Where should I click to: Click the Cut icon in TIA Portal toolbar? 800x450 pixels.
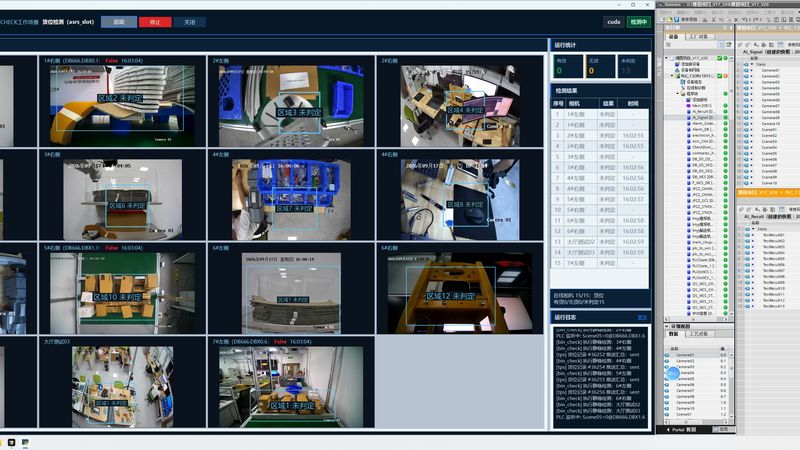[x=713, y=19]
